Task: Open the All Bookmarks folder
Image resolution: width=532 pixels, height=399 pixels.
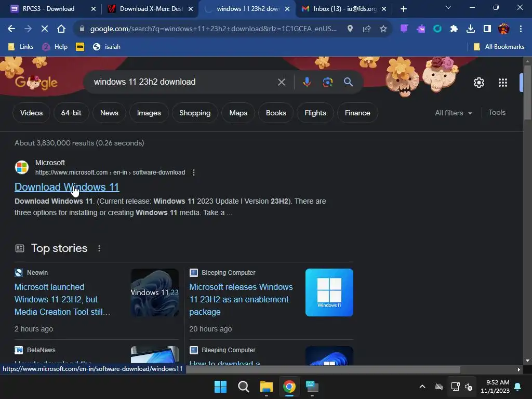Action: 499,46
